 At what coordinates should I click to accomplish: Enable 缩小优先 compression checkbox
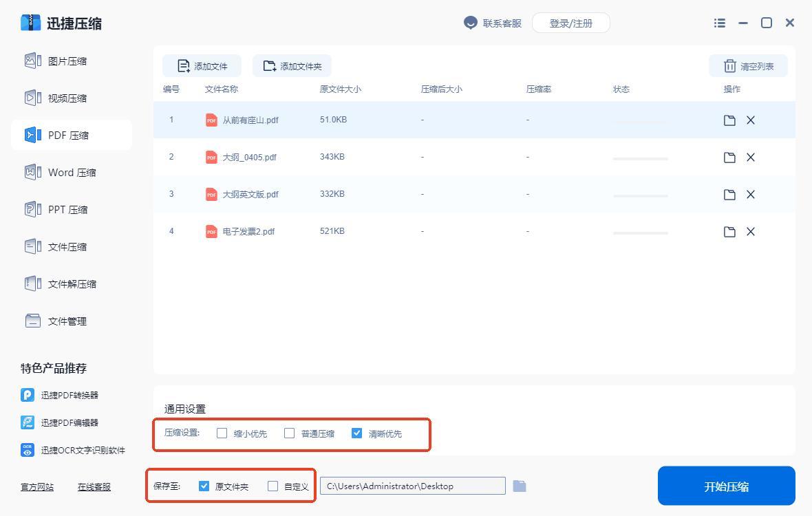[x=222, y=433]
